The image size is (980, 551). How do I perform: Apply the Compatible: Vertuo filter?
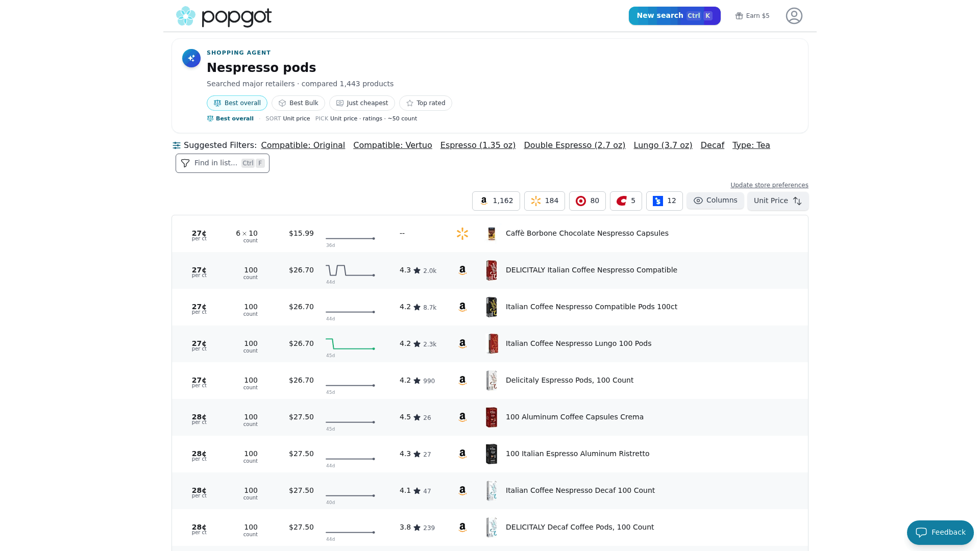coord(393,145)
